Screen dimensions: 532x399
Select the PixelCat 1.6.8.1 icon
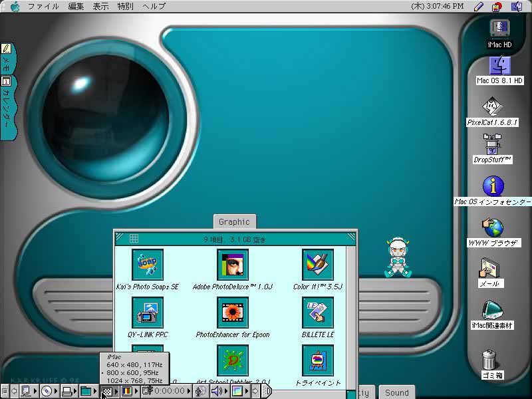[492, 106]
